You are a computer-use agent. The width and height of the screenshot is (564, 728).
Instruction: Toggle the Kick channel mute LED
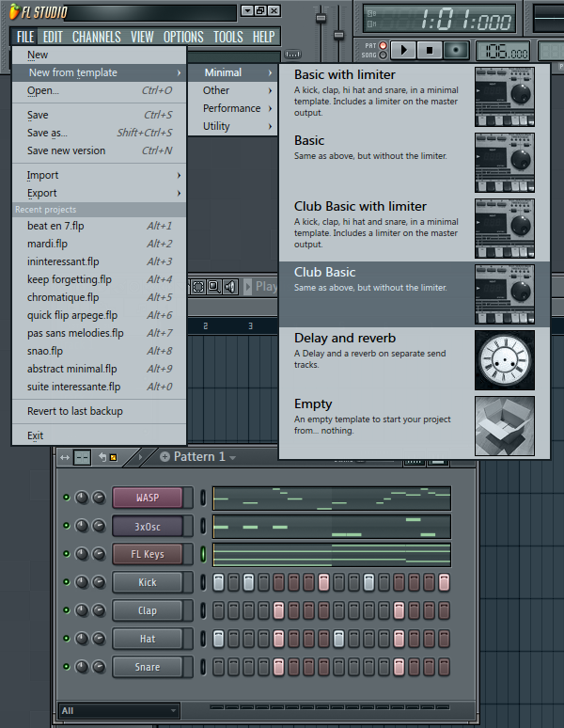[66, 582]
